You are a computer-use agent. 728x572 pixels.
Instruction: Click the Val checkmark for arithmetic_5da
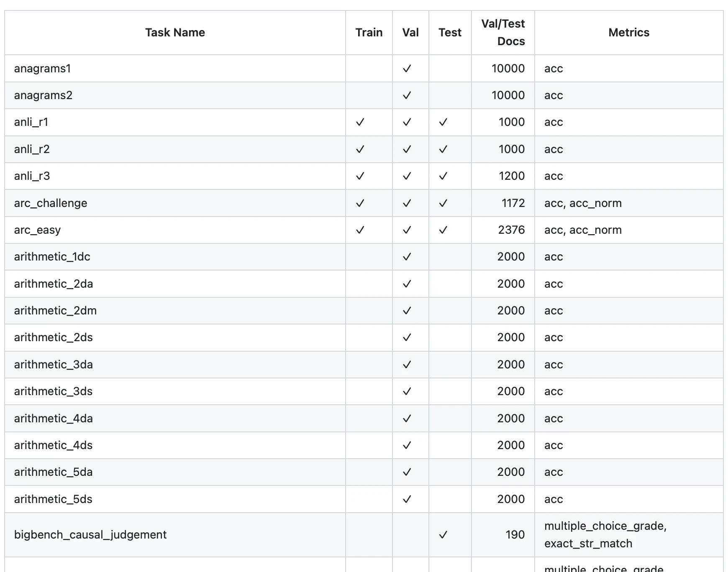(x=407, y=472)
